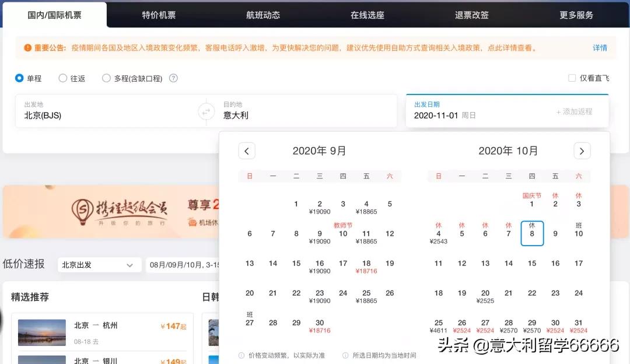The width and height of the screenshot is (630, 364).
Task: Switch to the 特价机票 tab
Action: tap(158, 15)
